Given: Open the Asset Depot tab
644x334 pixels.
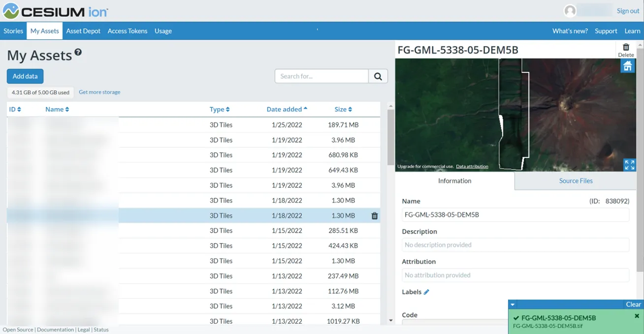Looking at the screenshot, I should pos(83,31).
